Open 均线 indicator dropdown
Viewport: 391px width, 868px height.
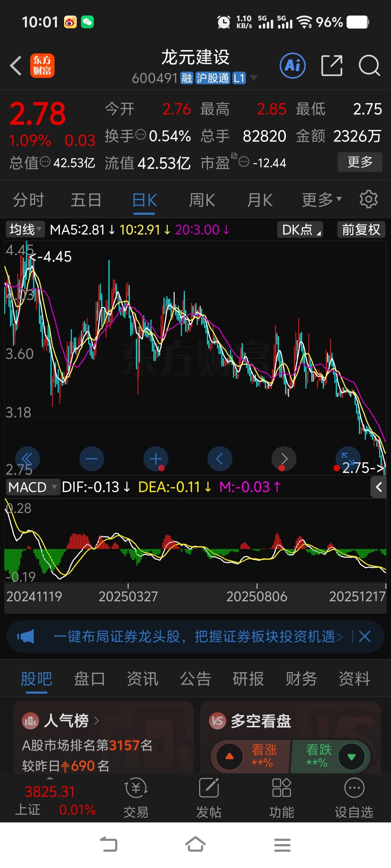(x=25, y=229)
